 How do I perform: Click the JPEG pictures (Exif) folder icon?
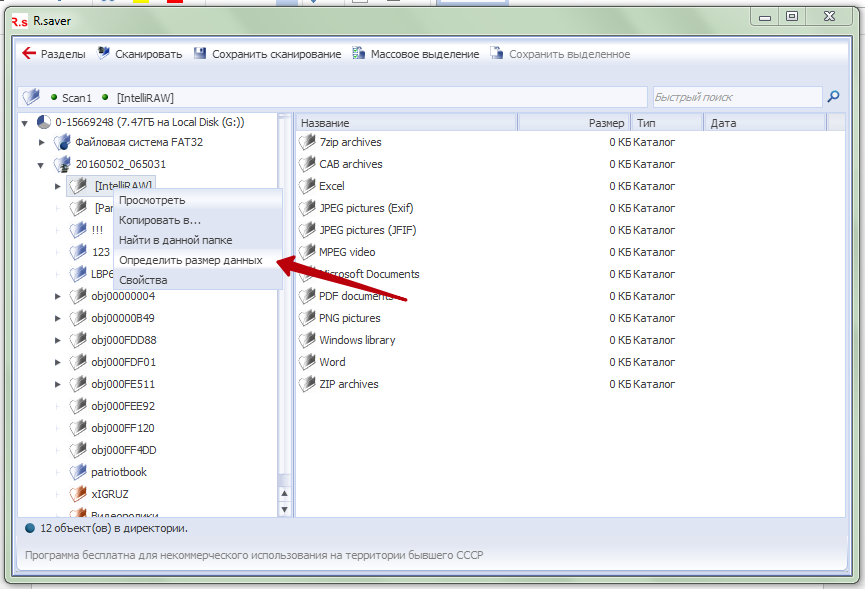307,208
